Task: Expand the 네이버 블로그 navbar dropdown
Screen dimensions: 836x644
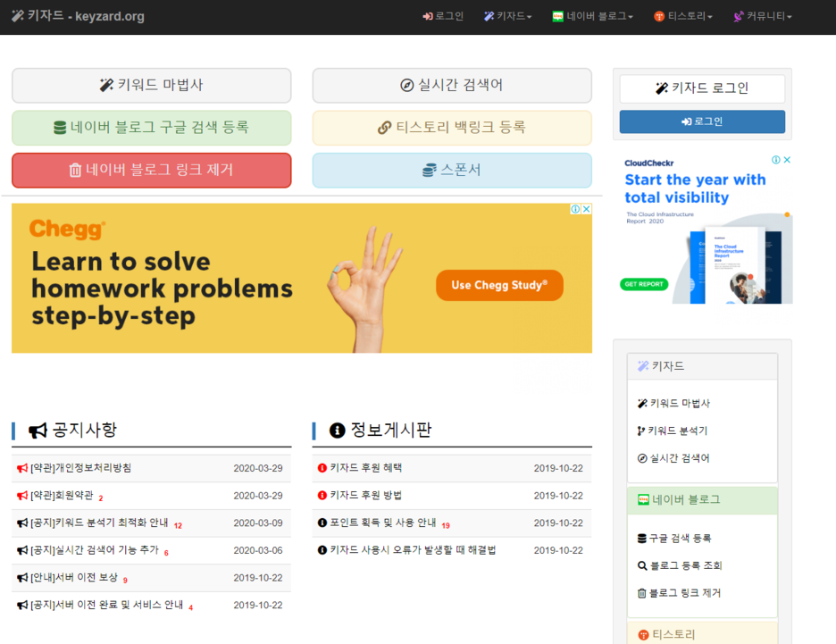Action: click(592, 17)
